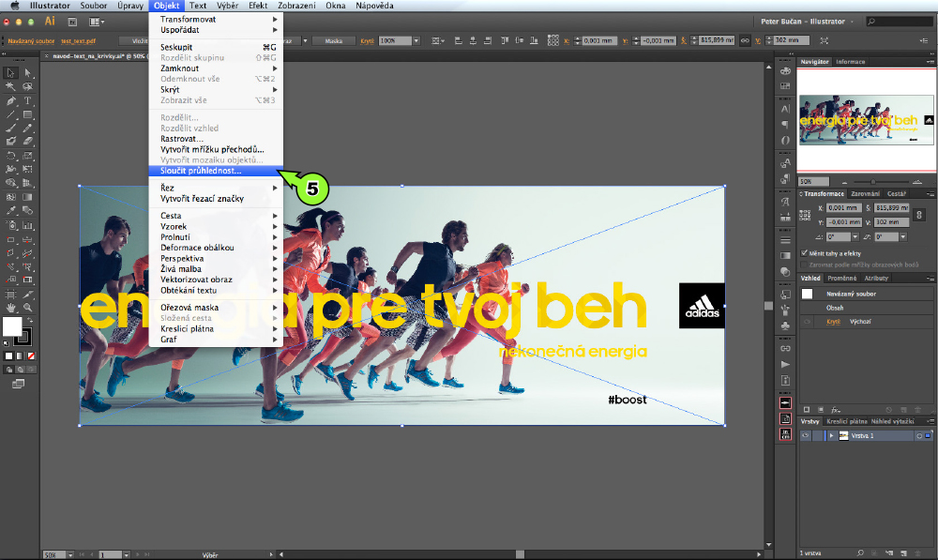Add new effect via fx button
This screenshot has width=938, height=560.
[836, 410]
